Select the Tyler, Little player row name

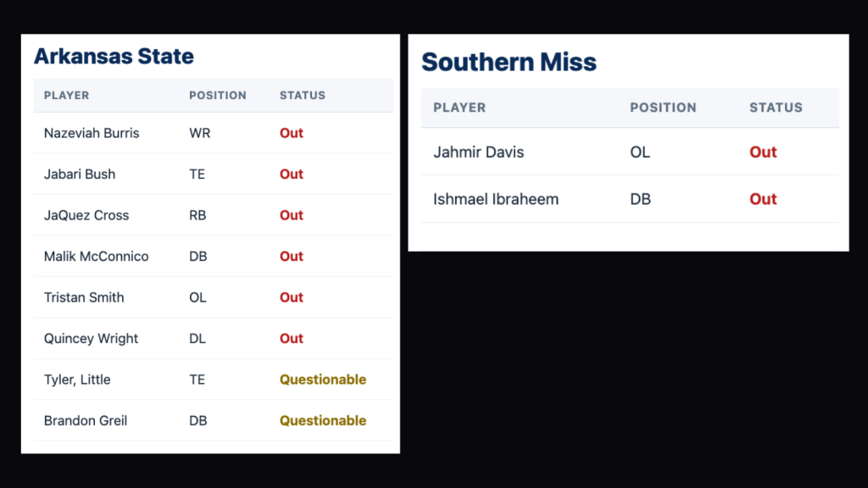point(77,380)
